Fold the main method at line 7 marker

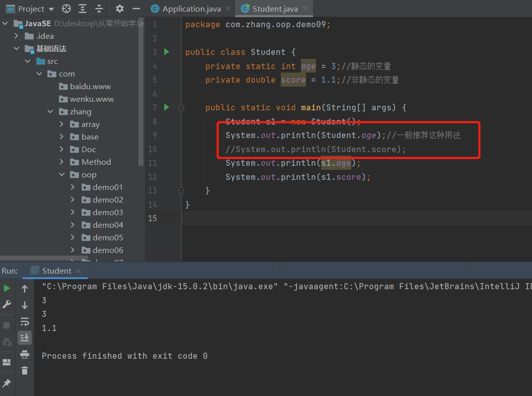pos(181,108)
